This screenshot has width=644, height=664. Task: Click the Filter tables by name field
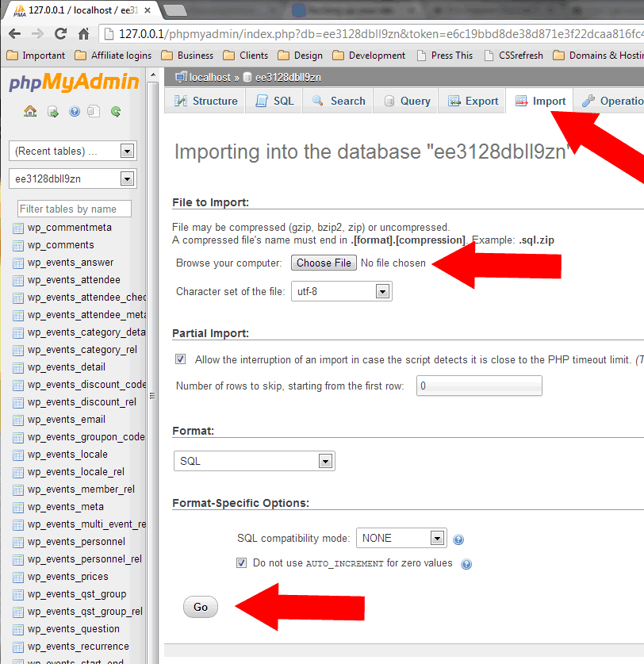click(x=75, y=209)
